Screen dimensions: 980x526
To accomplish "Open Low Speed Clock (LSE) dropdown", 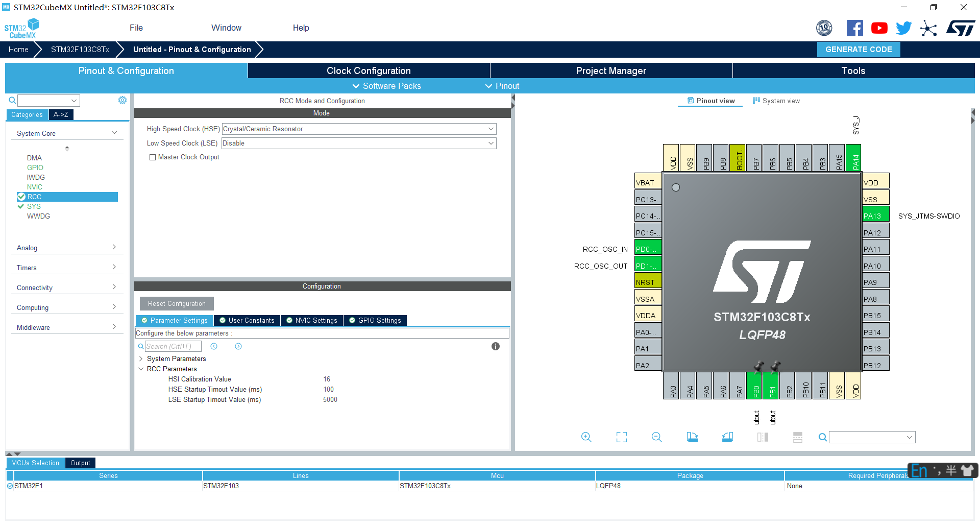I will 359,143.
